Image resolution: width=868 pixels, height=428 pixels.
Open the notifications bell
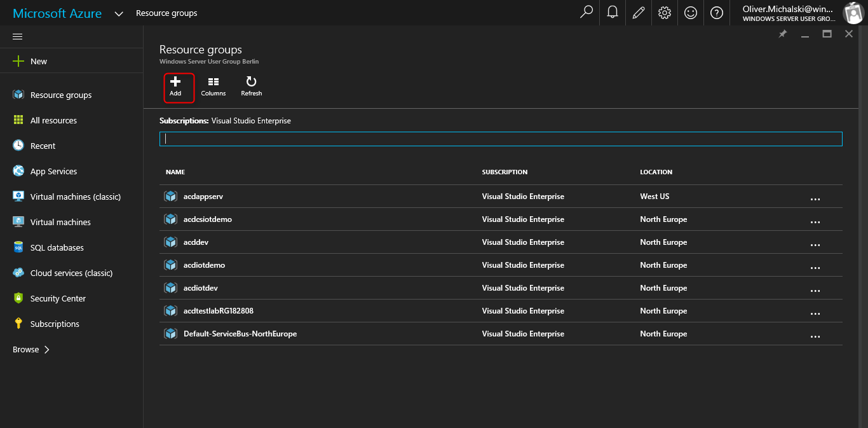pos(613,13)
